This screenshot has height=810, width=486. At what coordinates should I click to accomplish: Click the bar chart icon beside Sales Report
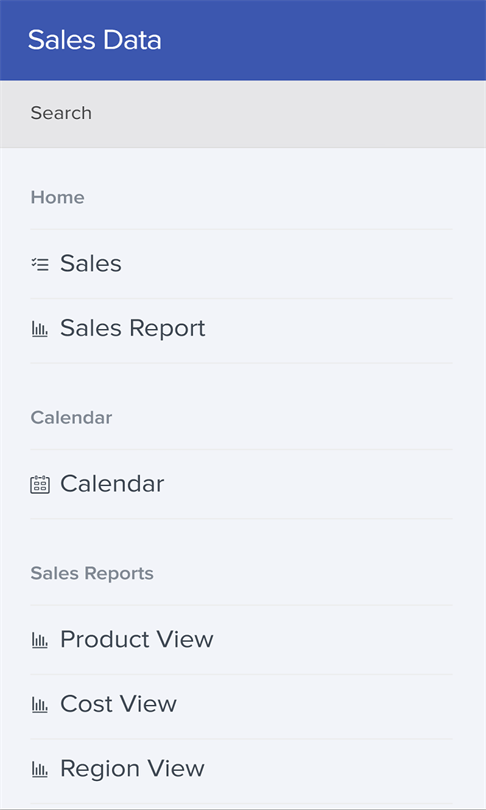[x=40, y=329]
